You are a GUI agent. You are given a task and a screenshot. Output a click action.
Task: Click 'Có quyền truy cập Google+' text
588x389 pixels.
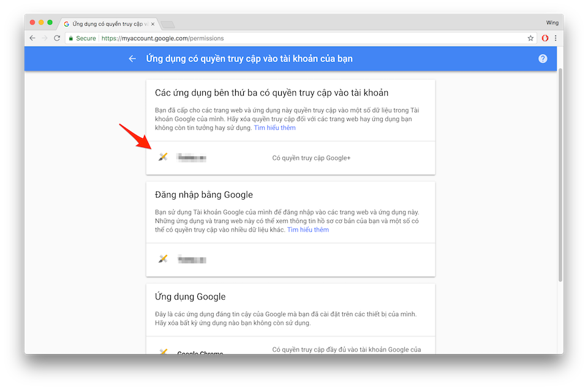pos(311,158)
